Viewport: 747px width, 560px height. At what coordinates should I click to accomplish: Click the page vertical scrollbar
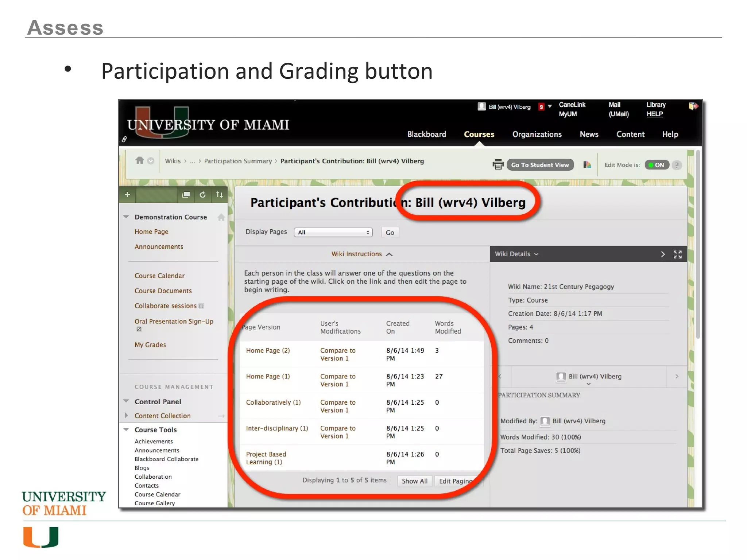698,244
